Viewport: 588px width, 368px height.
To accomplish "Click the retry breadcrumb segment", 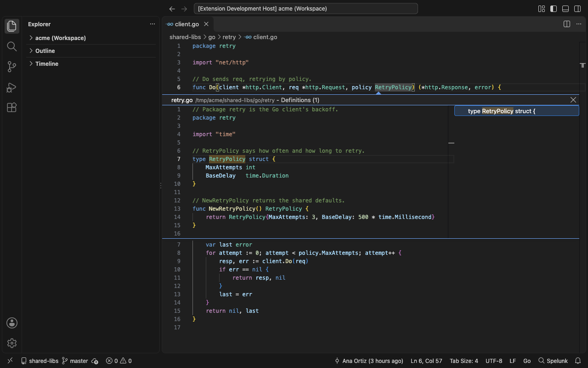I will click(229, 37).
